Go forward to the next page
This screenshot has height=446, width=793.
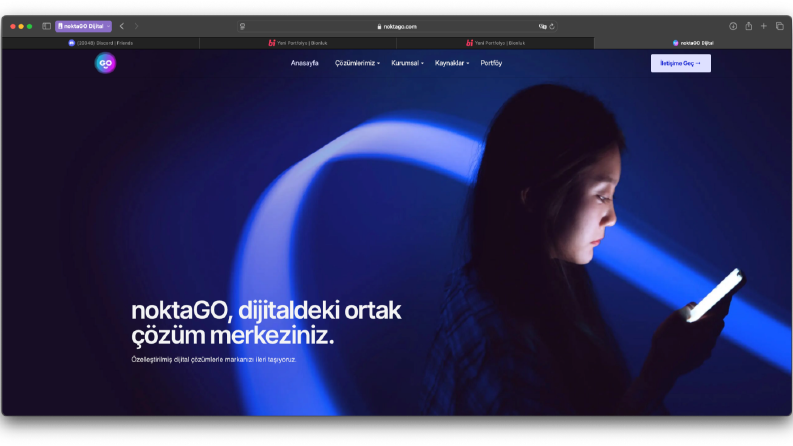coord(136,26)
